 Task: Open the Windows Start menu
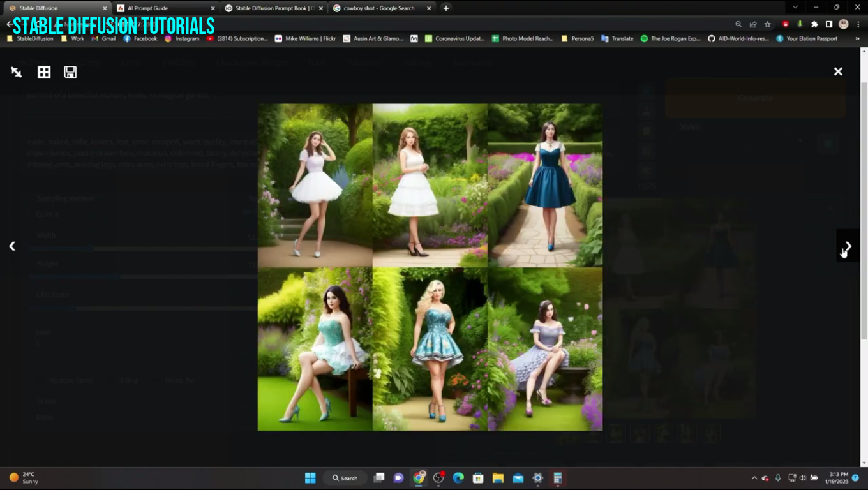click(310, 478)
